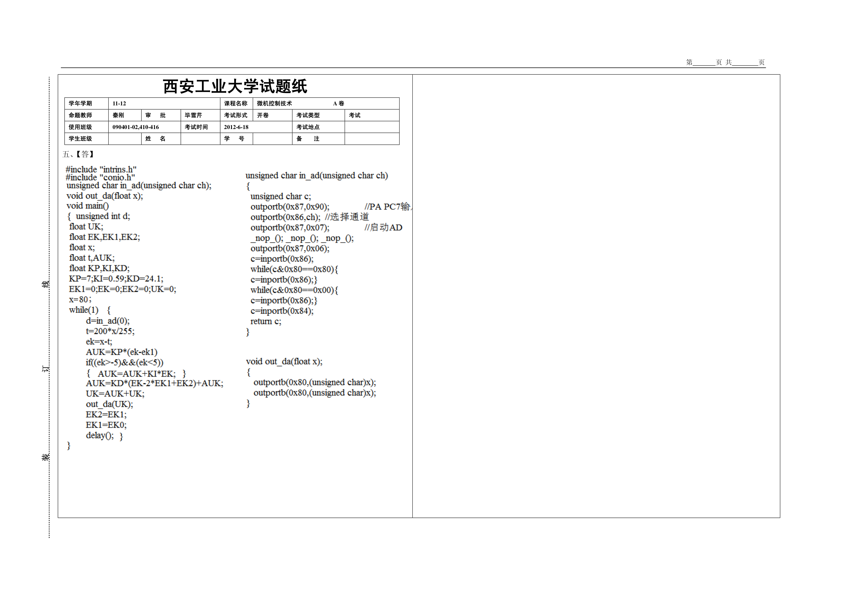Click the line EK1=EK0;
This screenshot has width=868, height=614.
point(106,425)
